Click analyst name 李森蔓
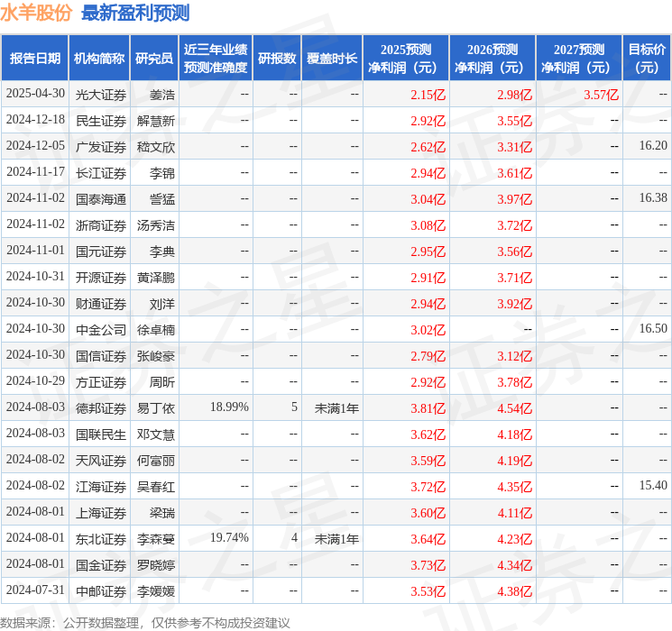672x631 pixels. (155, 539)
